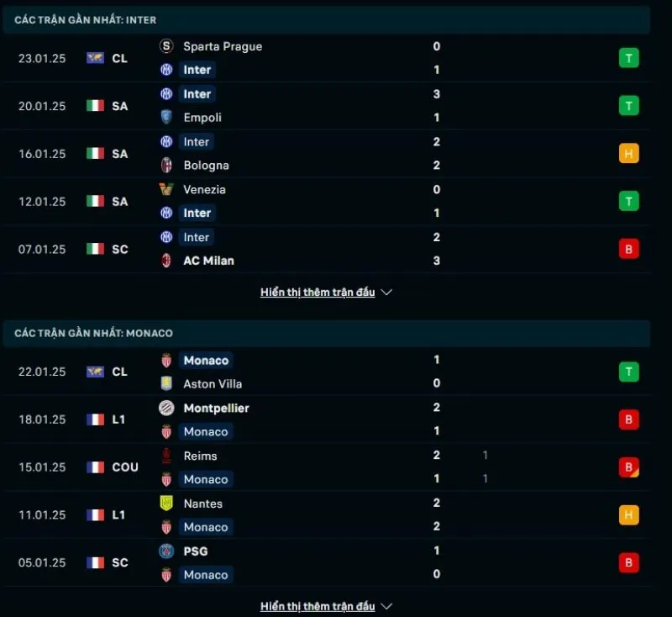The image size is (672, 617).
Task: Click the AC Milan logo
Action: tap(165, 261)
